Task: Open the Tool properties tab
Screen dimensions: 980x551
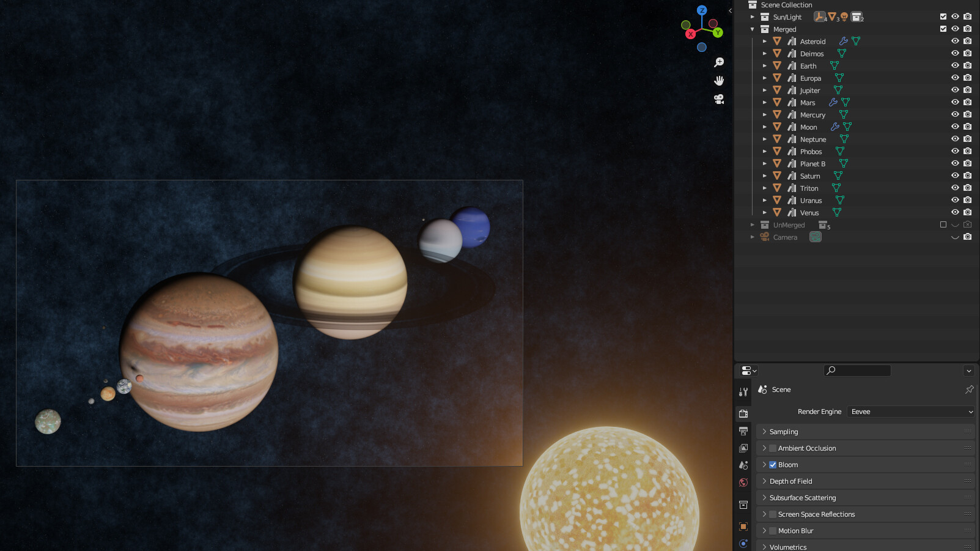Action: pyautogui.click(x=743, y=392)
